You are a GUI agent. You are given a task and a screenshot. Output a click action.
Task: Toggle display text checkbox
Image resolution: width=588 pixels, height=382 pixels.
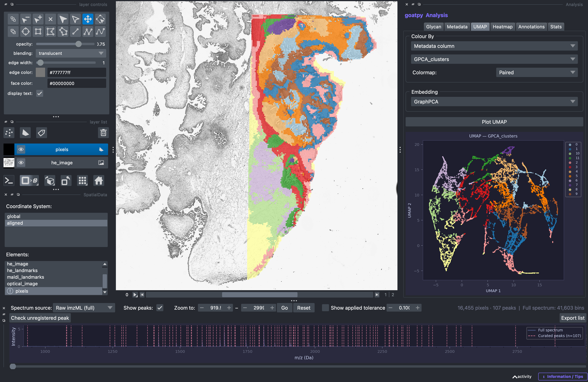point(39,93)
